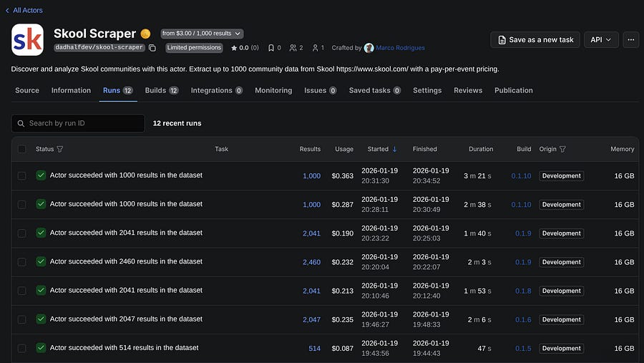Open Marco Rodrigues author link
The image size is (644, 363).
pos(400,48)
